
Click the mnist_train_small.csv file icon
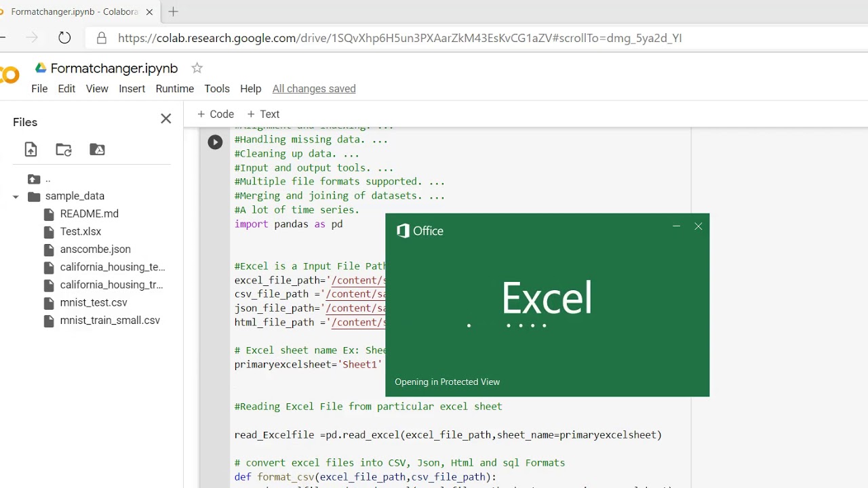pos(48,321)
